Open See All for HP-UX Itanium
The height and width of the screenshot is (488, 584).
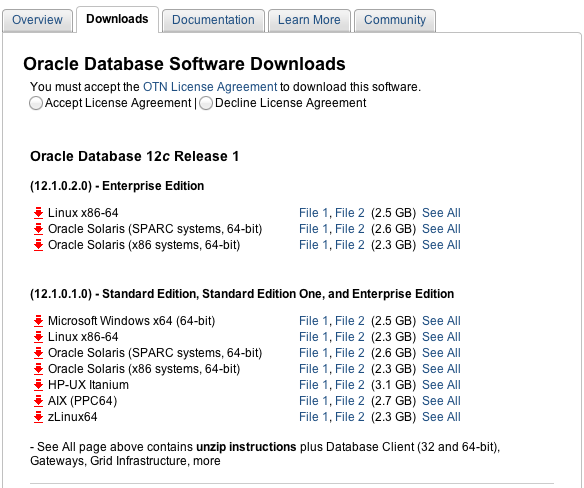point(441,385)
